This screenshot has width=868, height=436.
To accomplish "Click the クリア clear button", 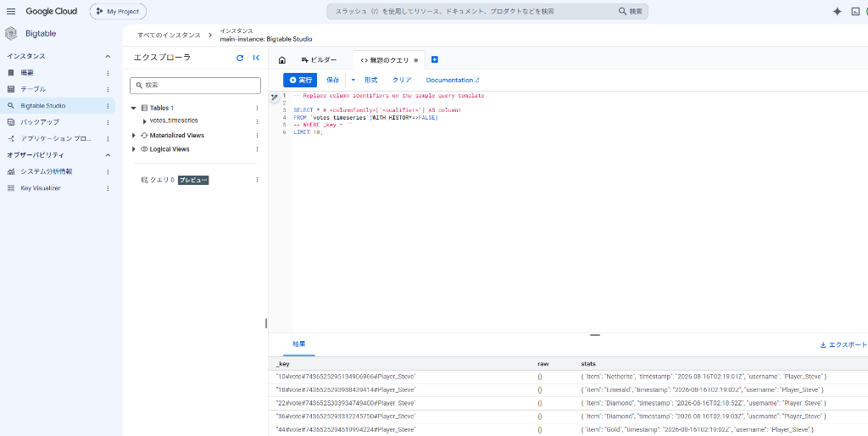I will click(x=402, y=81).
